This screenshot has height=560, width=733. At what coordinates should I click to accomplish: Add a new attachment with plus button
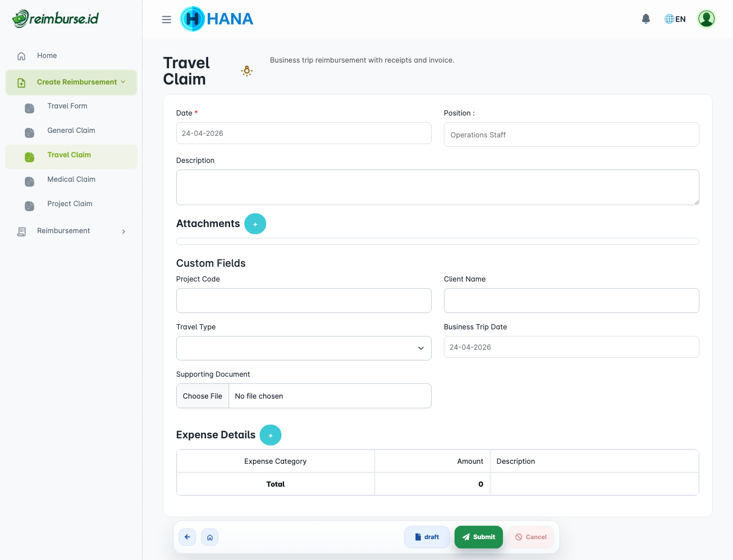(x=255, y=224)
